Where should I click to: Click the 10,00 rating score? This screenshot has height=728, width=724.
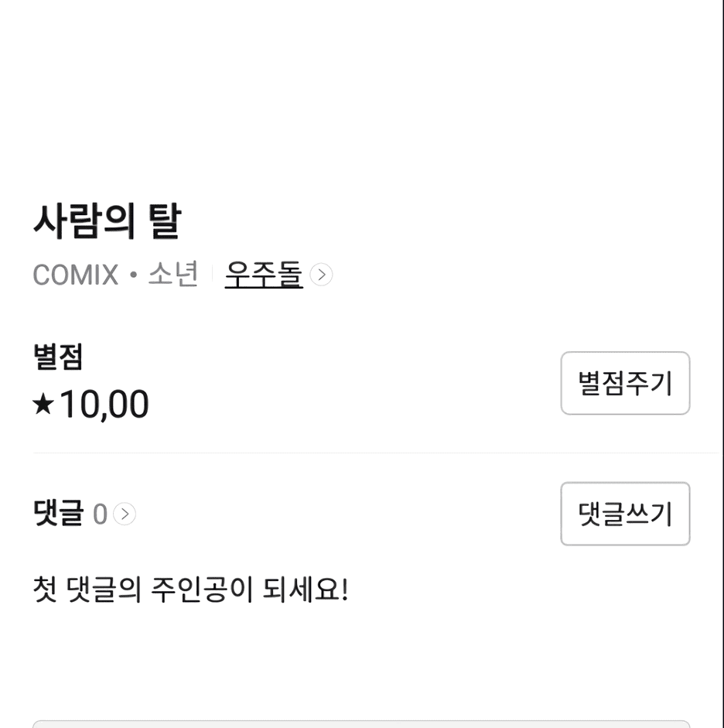coord(104,404)
